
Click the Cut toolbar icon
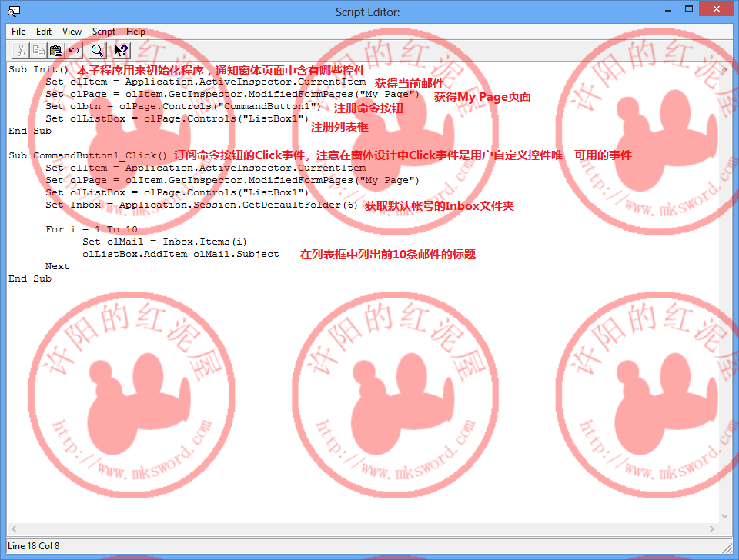21,51
